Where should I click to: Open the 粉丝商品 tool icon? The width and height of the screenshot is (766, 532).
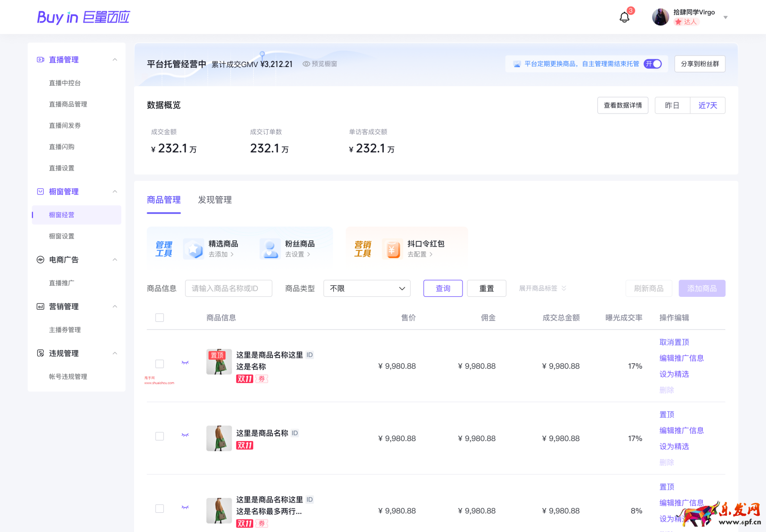[270, 249]
